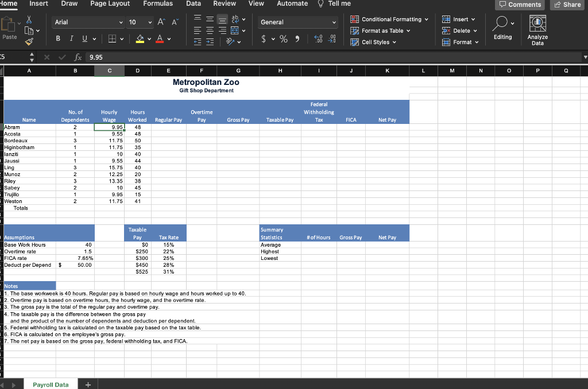This screenshot has width=588, height=389.
Task: Click the cell with name Bordeaux
Action: point(30,141)
